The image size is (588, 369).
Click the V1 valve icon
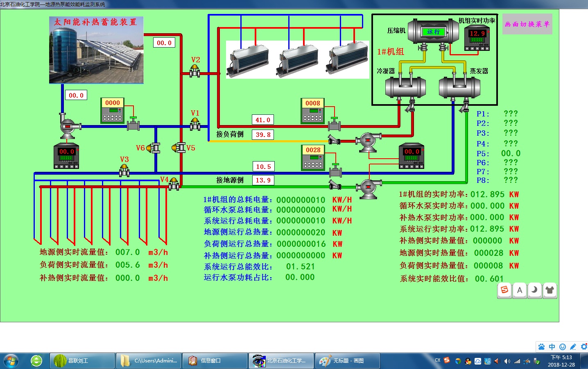click(195, 125)
